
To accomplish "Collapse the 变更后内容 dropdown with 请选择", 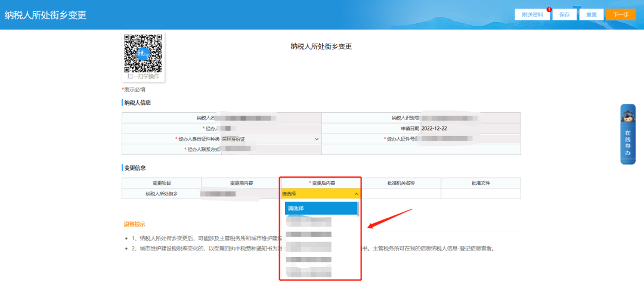I will tap(320, 194).
